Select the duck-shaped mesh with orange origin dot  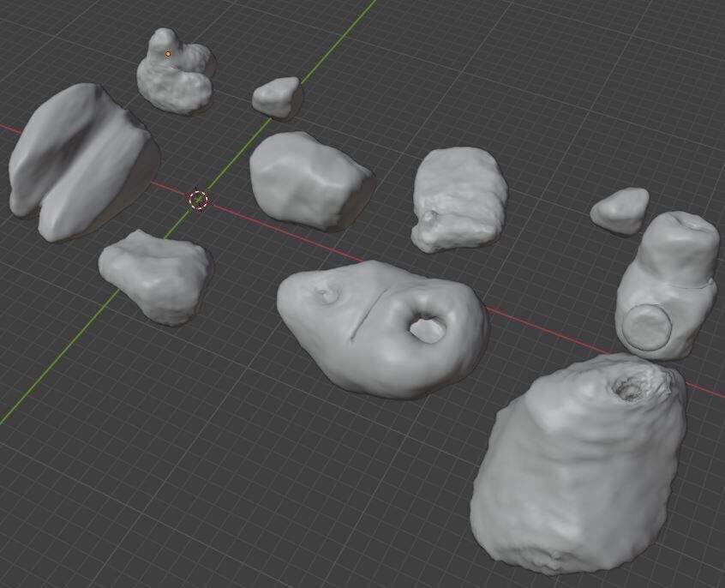click(x=175, y=73)
